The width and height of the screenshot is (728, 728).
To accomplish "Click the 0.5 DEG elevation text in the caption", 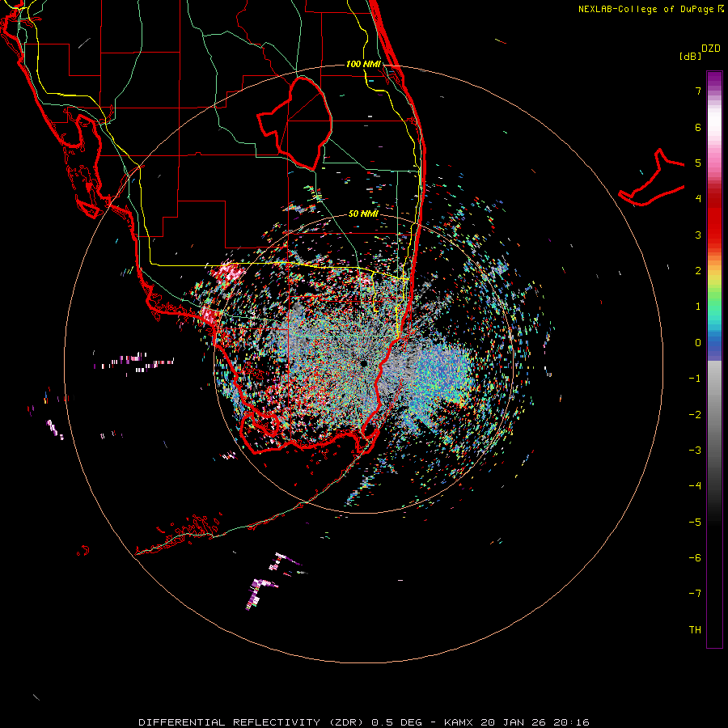I will point(397,722).
